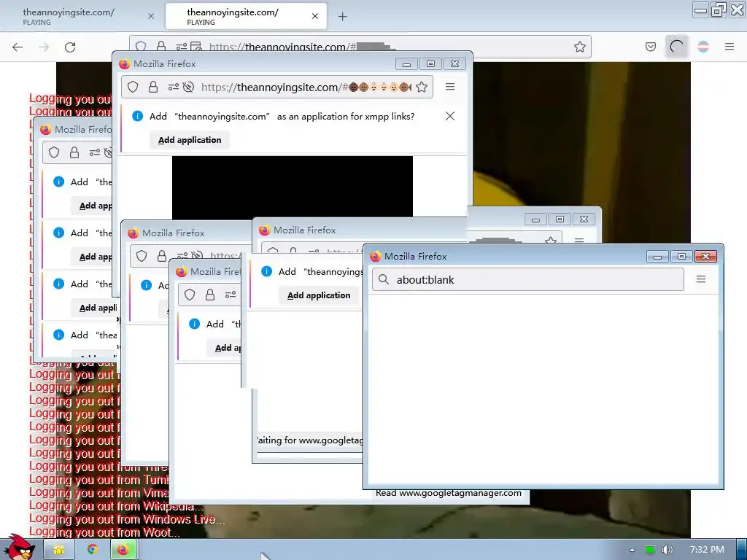Screen dimensions: 747x560
Task: Click padlock icon in top popup window
Action: coord(153,87)
